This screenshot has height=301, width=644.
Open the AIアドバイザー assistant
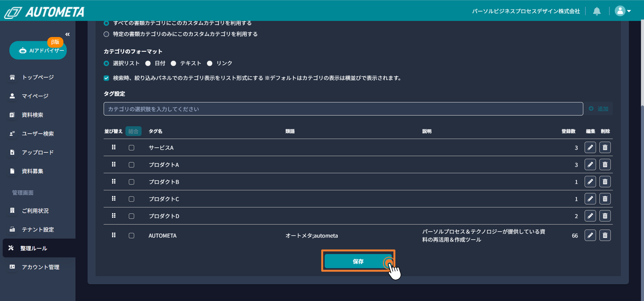(x=38, y=50)
